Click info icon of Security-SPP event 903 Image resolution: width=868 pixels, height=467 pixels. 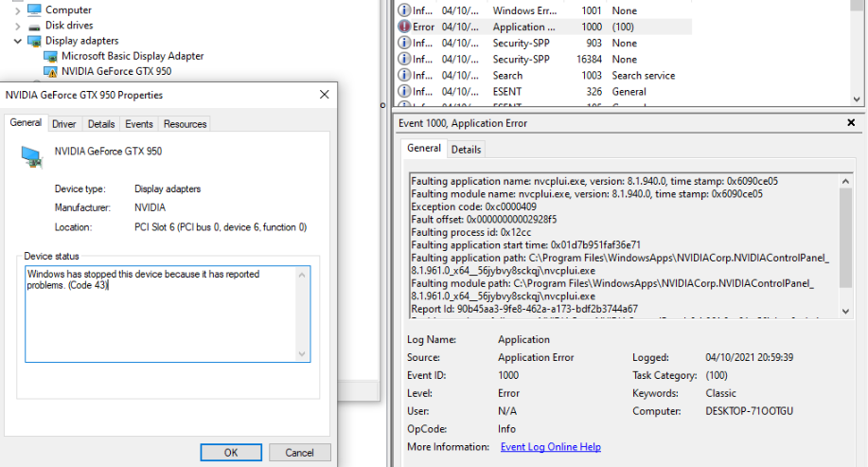pos(404,43)
